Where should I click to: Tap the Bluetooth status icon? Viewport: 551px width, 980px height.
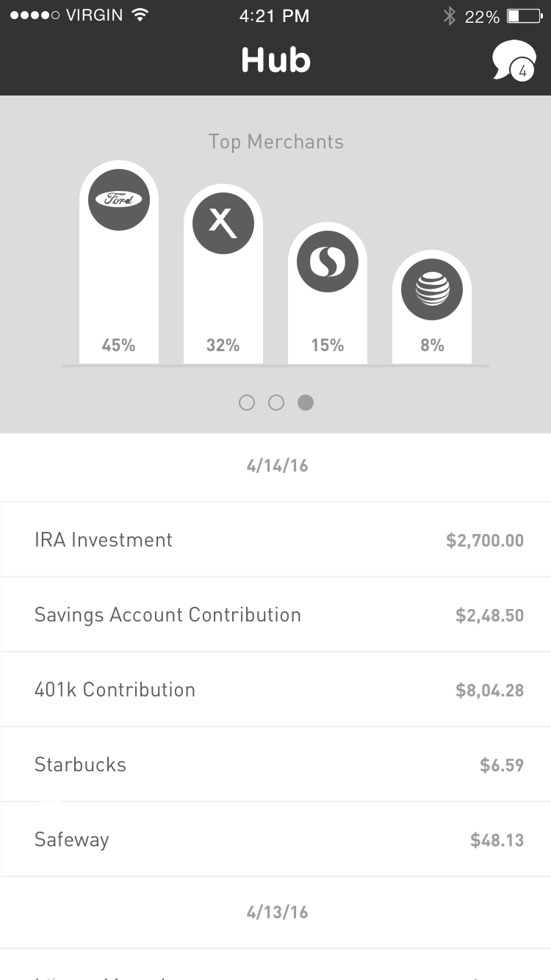450,16
